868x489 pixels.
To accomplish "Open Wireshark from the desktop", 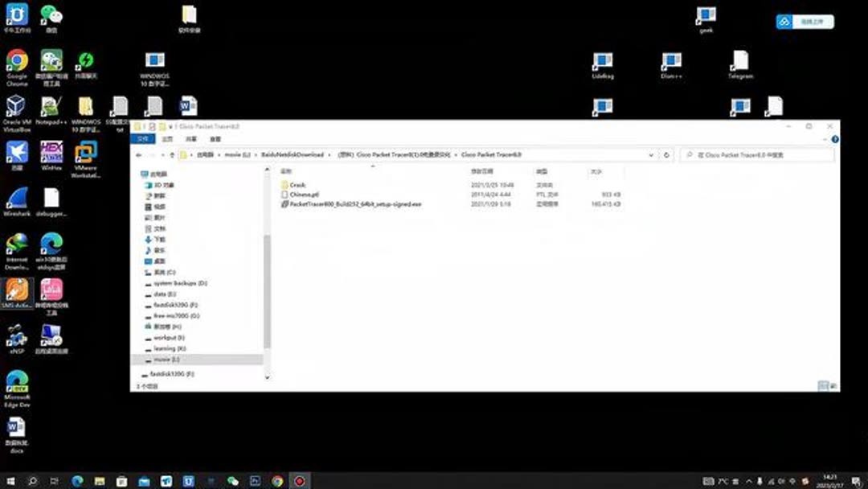I will 18,197.
